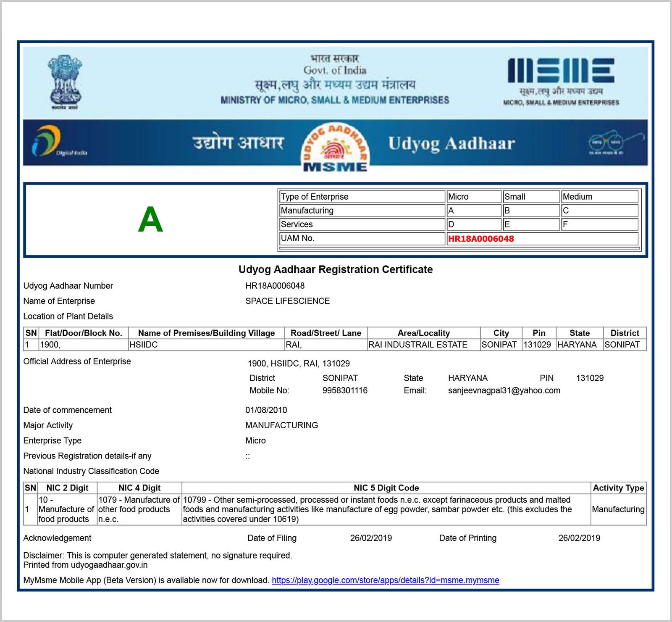672x622 pixels.
Task: Click the 'Services' row label
Action: pyautogui.click(x=362, y=224)
